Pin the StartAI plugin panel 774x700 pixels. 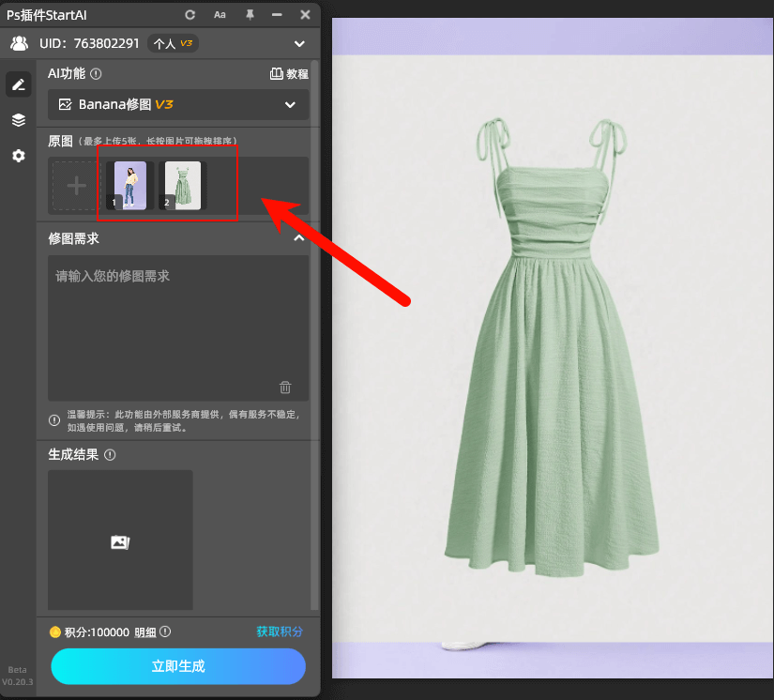click(x=249, y=15)
